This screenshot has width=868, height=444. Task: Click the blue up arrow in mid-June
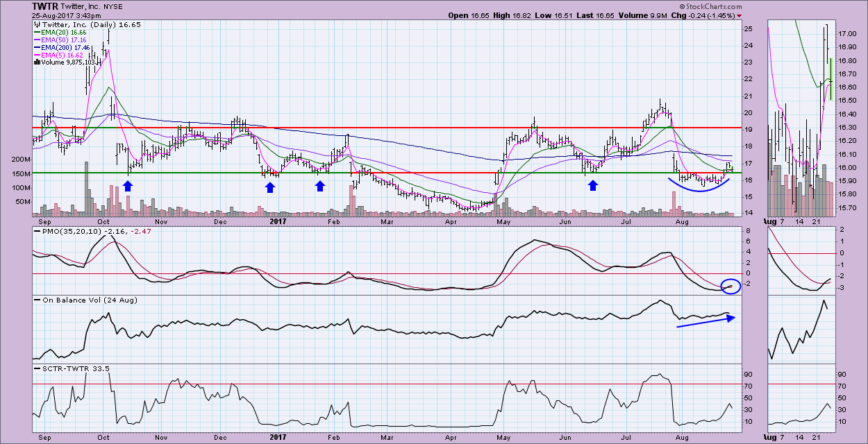tap(593, 185)
